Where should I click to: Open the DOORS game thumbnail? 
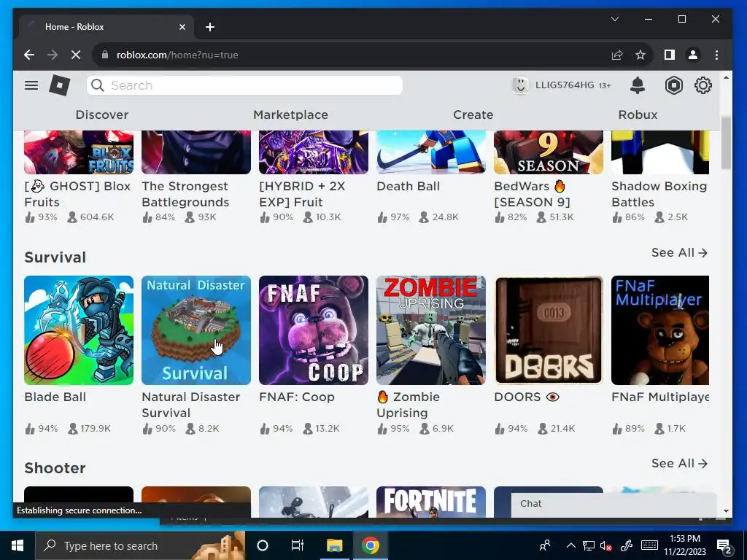click(x=549, y=330)
